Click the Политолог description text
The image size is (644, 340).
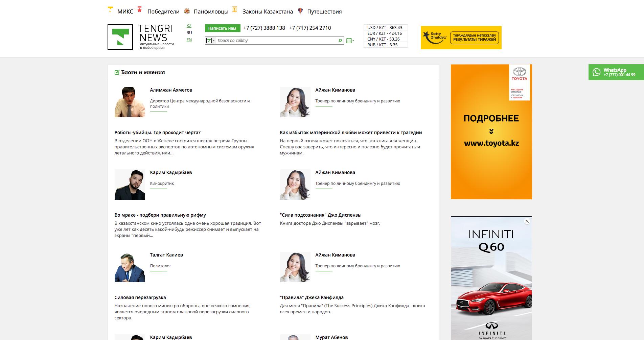[161, 266]
